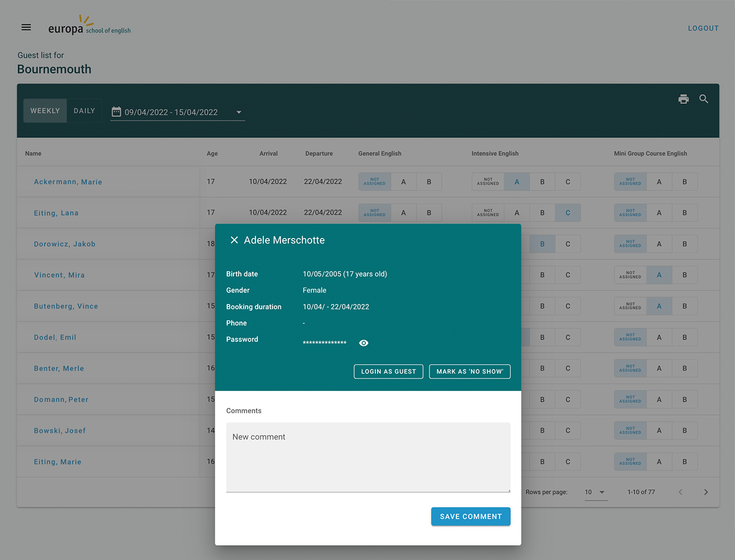735x560 pixels.
Task: Click into the New comment text field
Action: coord(368,457)
